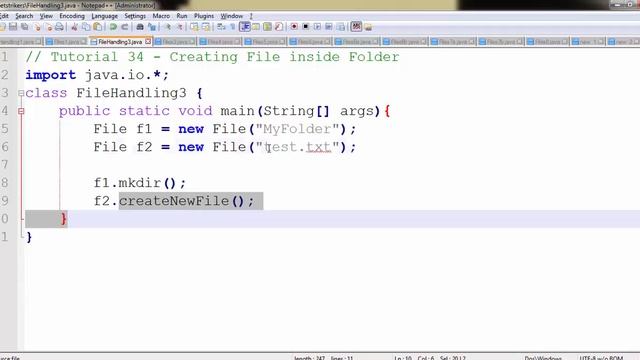The width and height of the screenshot is (640, 360).
Task: Open user defined language icon
Action: pyautogui.click(x=256, y=27)
